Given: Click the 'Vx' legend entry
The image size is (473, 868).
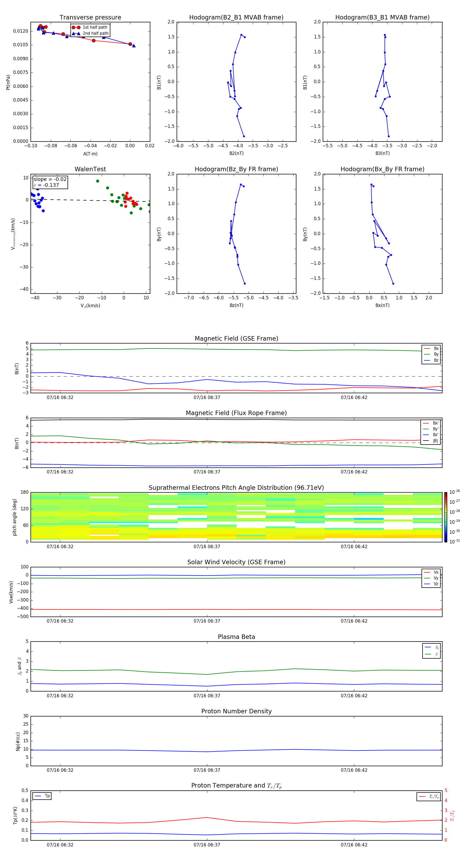Looking at the screenshot, I should pos(431,572).
